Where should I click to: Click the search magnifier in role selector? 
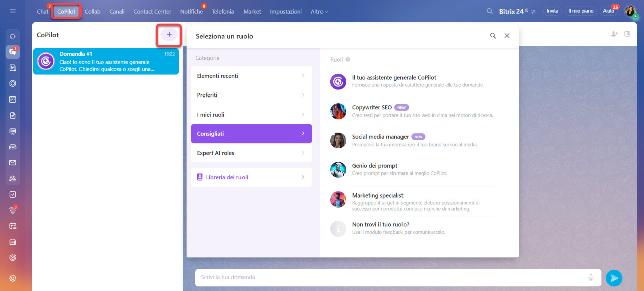493,36
